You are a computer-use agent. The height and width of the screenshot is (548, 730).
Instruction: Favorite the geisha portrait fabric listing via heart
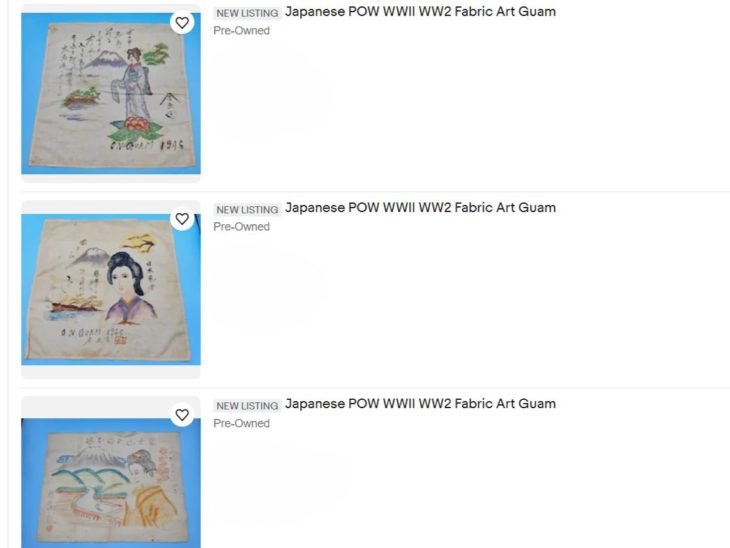[182, 218]
